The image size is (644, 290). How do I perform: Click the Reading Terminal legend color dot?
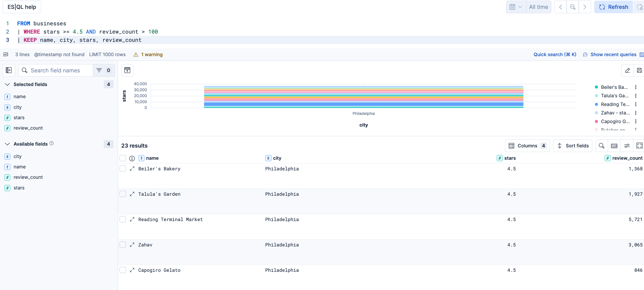tap(596, 104)
